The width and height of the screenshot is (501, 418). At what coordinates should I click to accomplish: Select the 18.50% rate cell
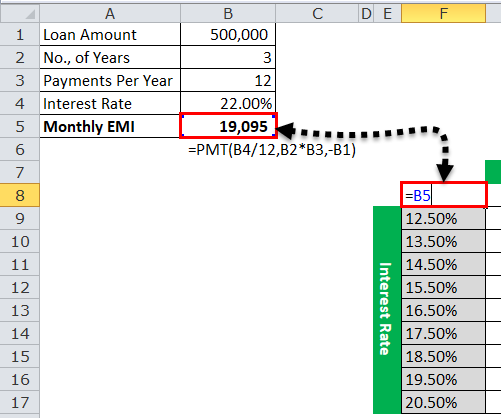(444, 356)
